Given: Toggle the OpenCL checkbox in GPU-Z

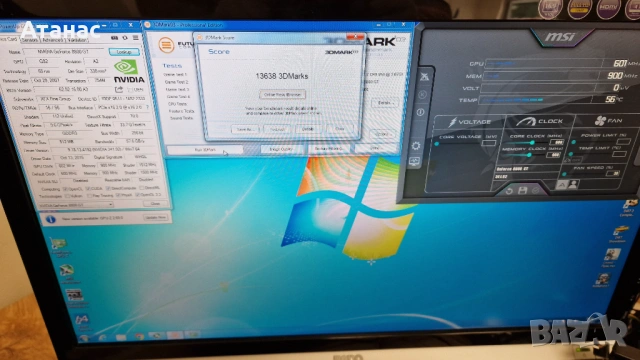Looking at the screenshot, I should coord(65,189).
